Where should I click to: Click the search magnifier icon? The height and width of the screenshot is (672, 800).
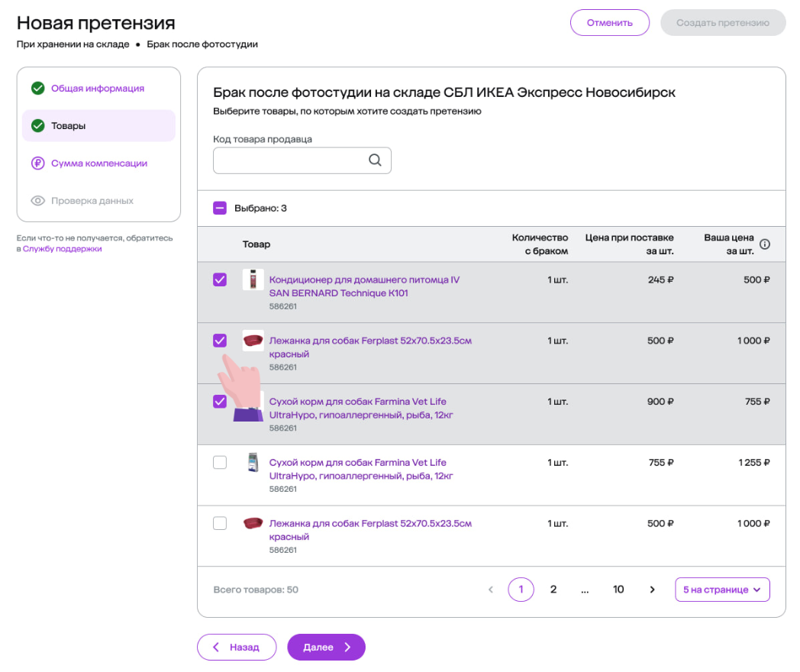pos(375,160)
